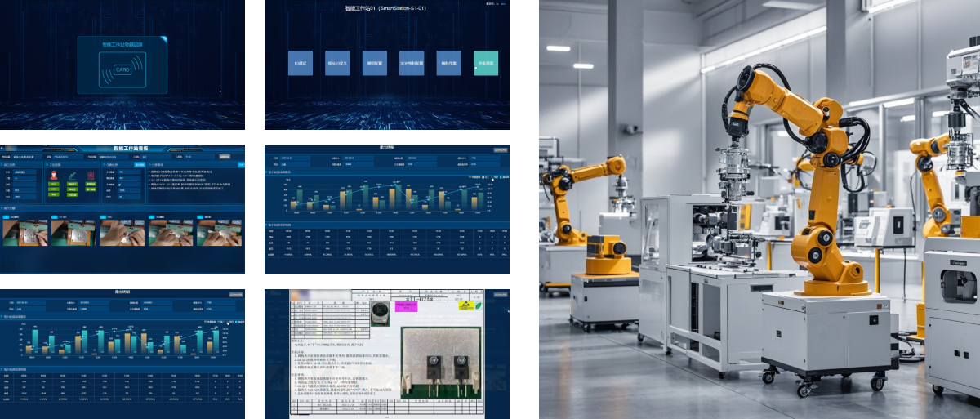Open the last operation step thumbnail
This screenshot has width=980, height=419.
click(x=220, y=233)
